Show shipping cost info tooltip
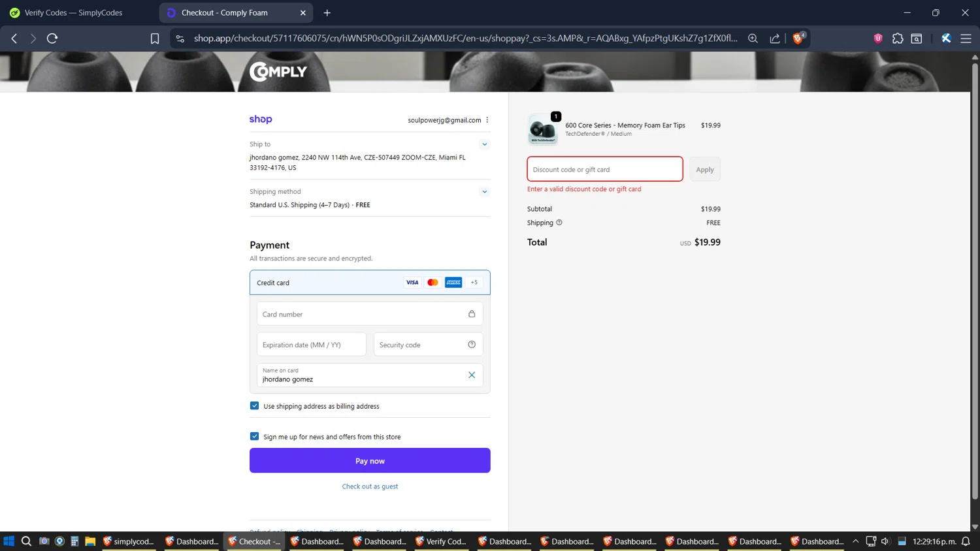 (559, 223)
